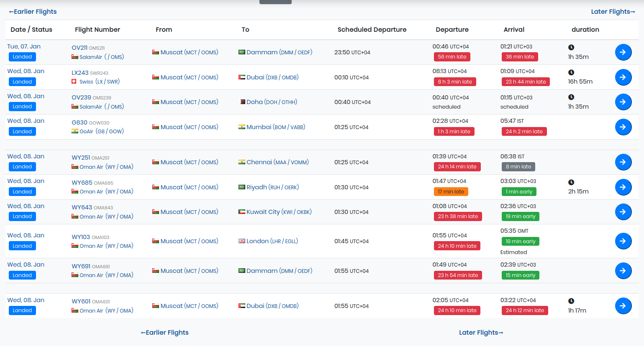
Task: Click the Swiss flag icon for LX243
Action: (74, 81)
